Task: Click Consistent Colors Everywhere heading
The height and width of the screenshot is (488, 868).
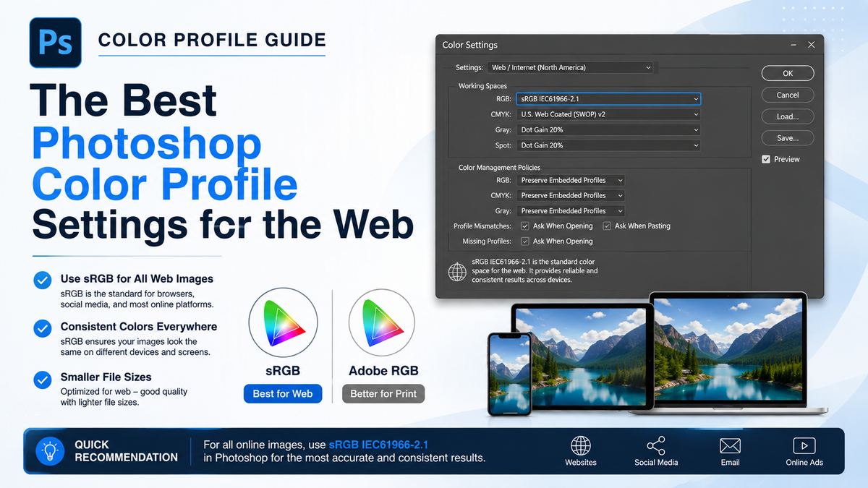Action: click(x=139, y=327)
